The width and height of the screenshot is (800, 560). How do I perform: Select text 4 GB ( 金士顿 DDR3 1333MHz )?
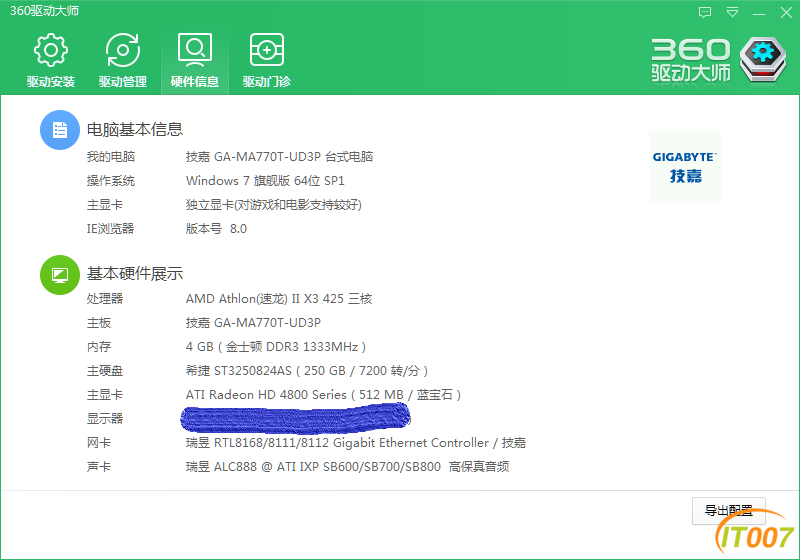point(276,347)
